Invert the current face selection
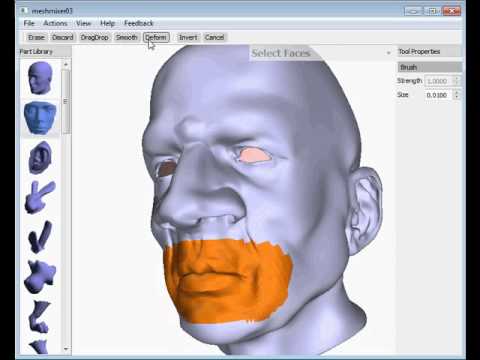This screenshot has height=360, width=480. (188, 37)
